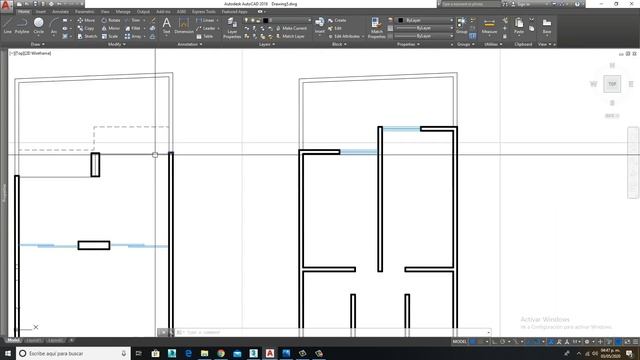The height and width of the screenshot is (360, 640).
Task: Click the MODEL status bar button
Action: 460,342
